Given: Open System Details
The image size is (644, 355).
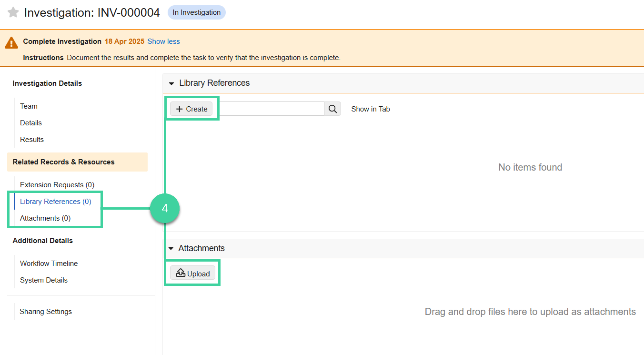Looking at the screenshot, I should (x=44, y=280).
